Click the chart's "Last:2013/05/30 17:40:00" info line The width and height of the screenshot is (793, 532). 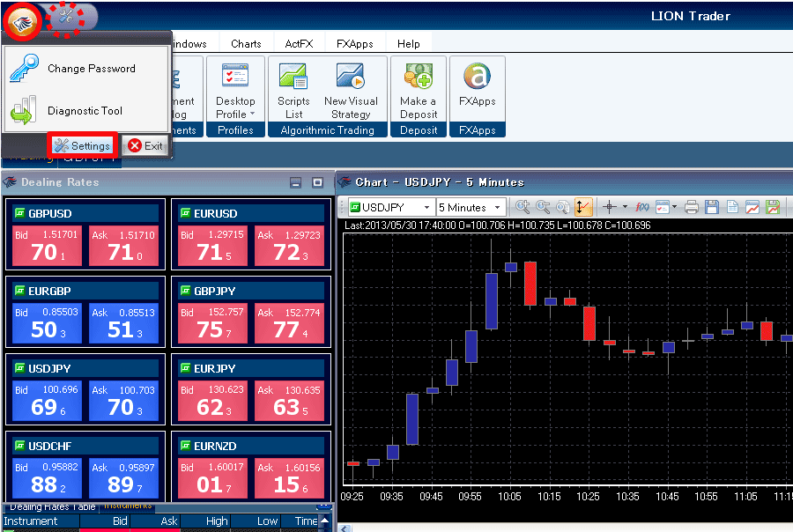point(497,225)
